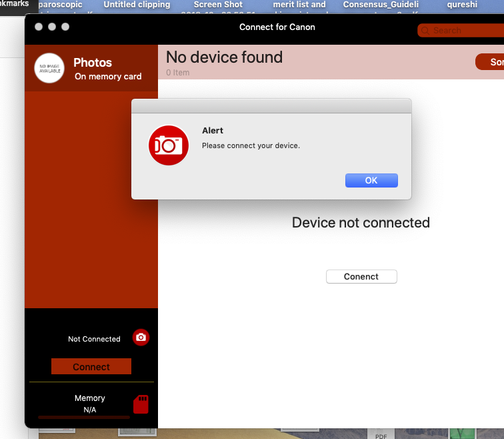Viewport: 504px width, 439px height.
Task: Select Photos On memory card in the sidebar
Action: point(91,68)
